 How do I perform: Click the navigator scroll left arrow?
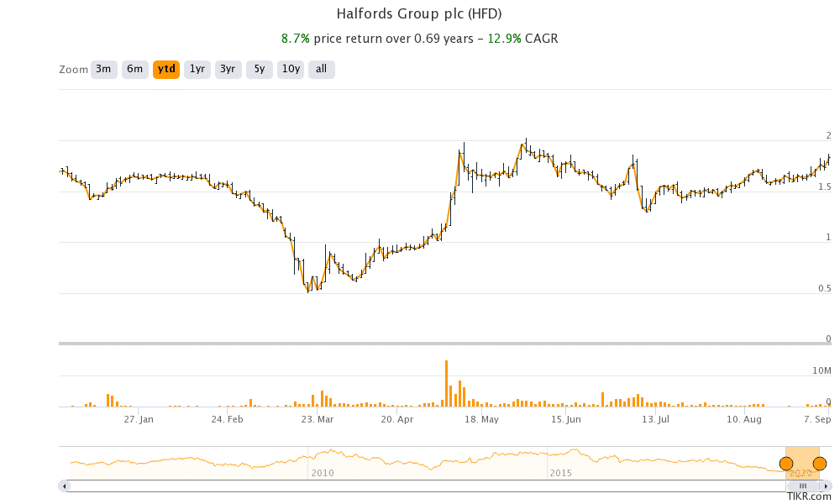click(65, 486)
